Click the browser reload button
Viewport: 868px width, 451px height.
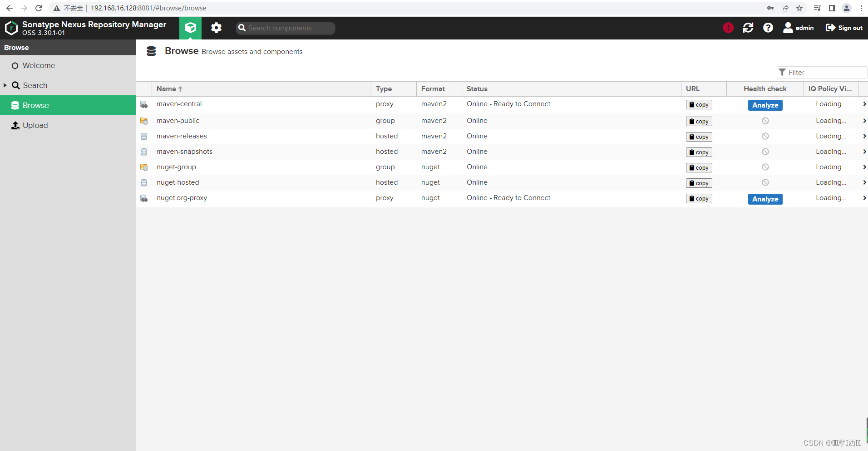coord(39,8)
